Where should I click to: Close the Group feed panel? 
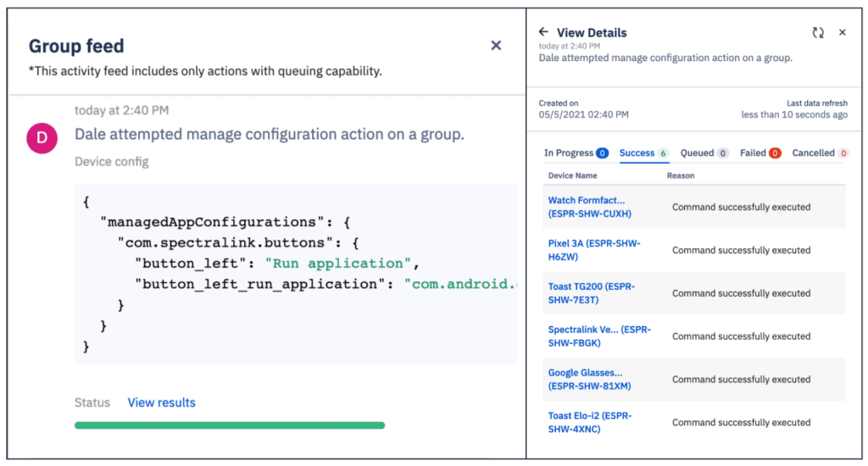496,46
